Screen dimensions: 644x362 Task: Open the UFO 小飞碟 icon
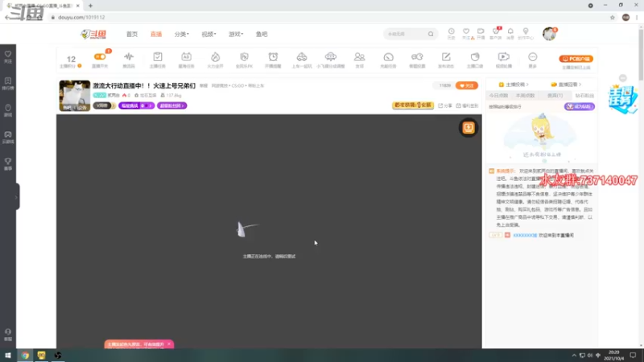[x=331, y=56]
